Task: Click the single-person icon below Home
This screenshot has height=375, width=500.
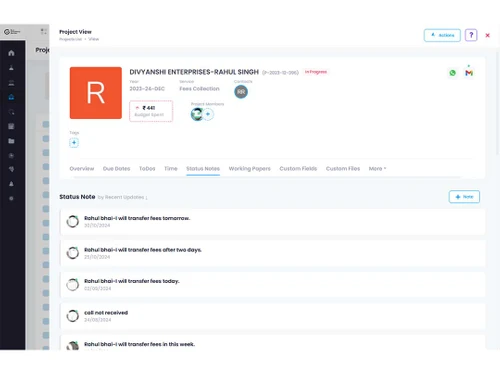Action: (x=11, y=68)
